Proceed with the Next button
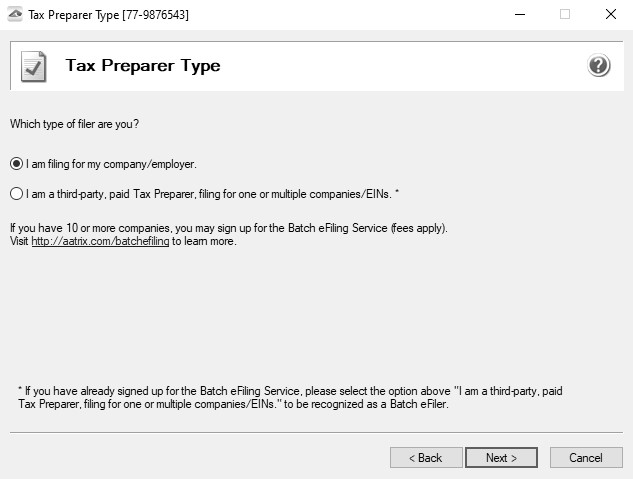 tap(501, 458)
